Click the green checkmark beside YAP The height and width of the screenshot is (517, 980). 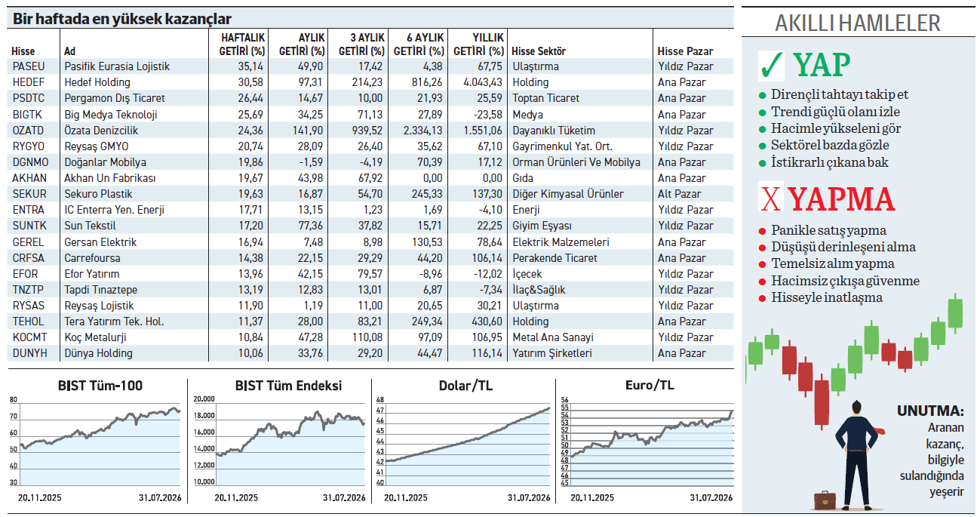[x=771, y=66]
